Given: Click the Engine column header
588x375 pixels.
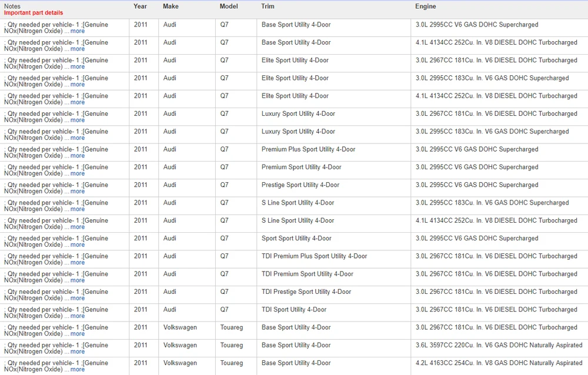Looking at the screenshot, I should click(x=425, y=6).
